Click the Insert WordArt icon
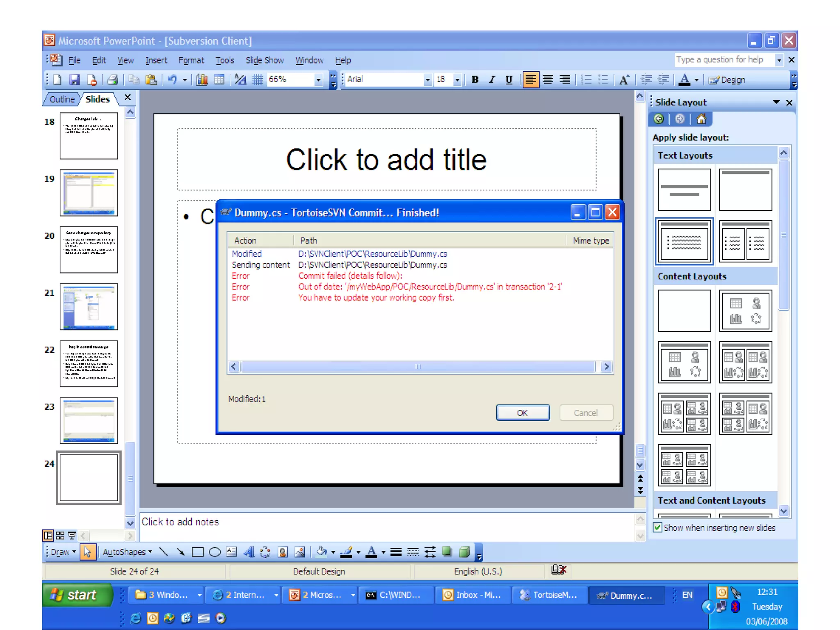The image size is (840, 630). tap(249, 552)
